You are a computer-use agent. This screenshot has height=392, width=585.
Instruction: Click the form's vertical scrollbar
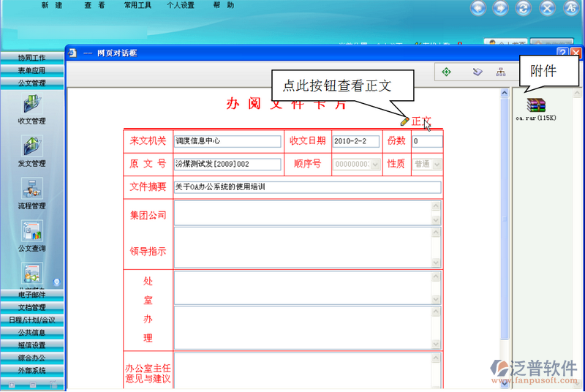(x=504, y=219)
